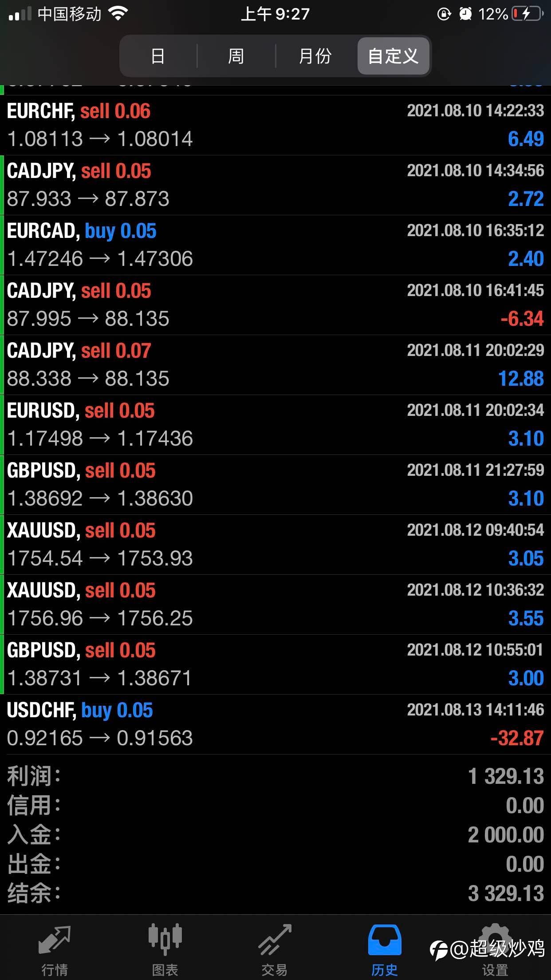Open the 图表 chart candlestick icon
This screenshot has height=980, width=551.
(165, 940)
